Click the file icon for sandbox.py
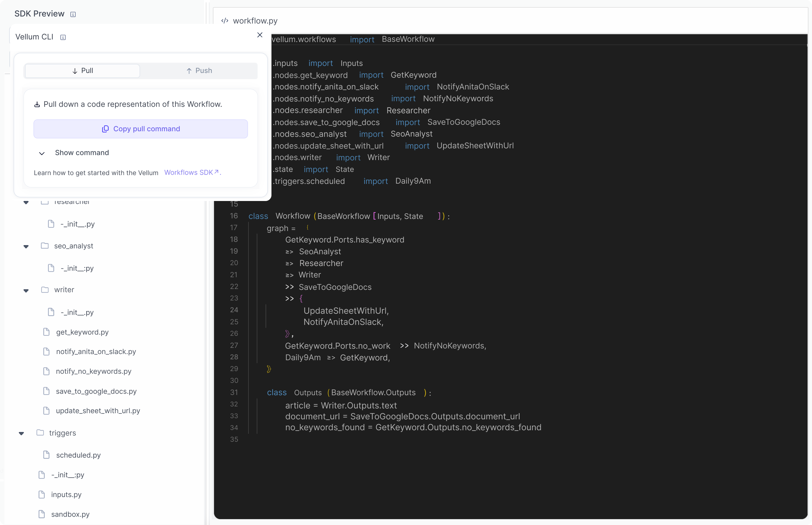 tap(42, 514)
